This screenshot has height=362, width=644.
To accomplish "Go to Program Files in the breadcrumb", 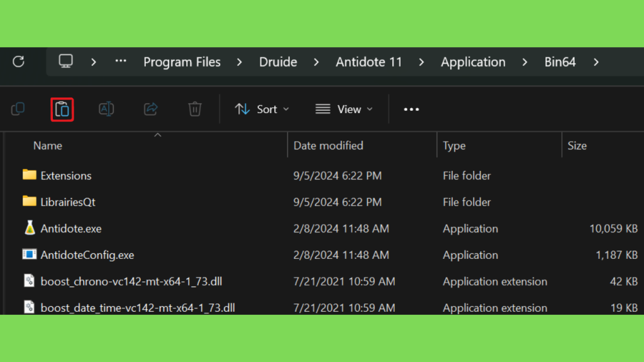I will coord(182,62).
